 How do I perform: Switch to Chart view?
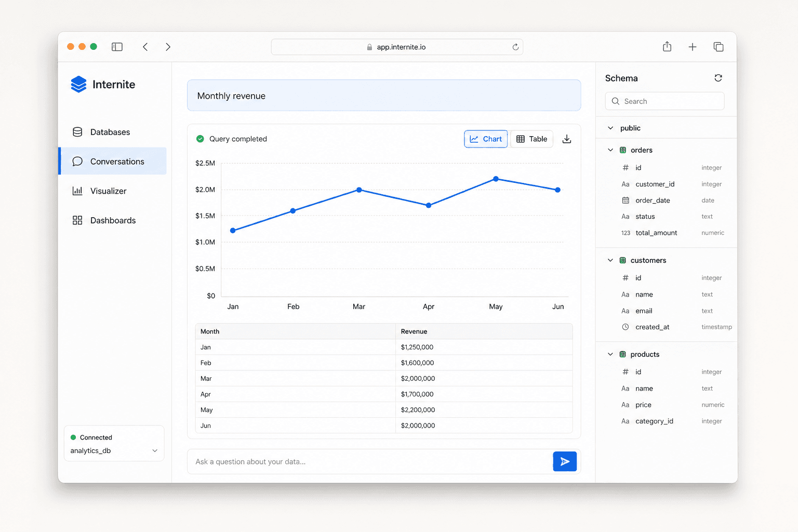tap(486, 139)
